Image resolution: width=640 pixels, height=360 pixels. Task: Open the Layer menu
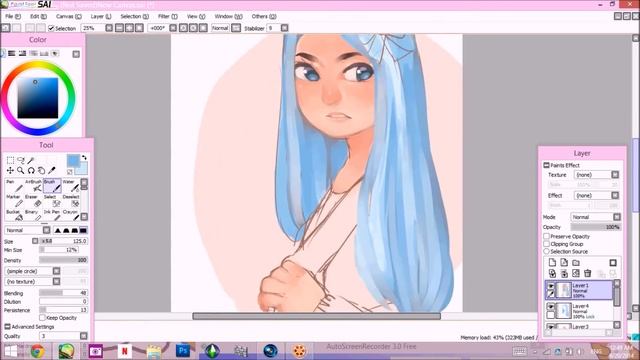(x=100, y=16)
